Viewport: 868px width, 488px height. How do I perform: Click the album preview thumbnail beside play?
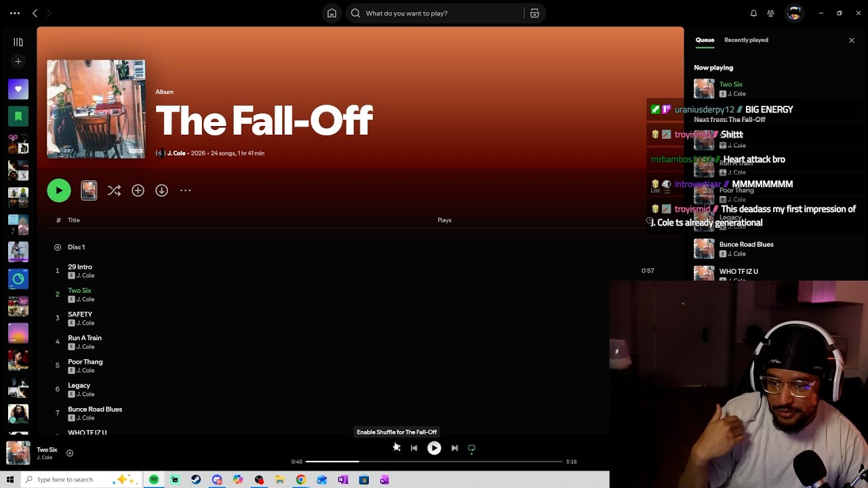[x=89, y=190]
